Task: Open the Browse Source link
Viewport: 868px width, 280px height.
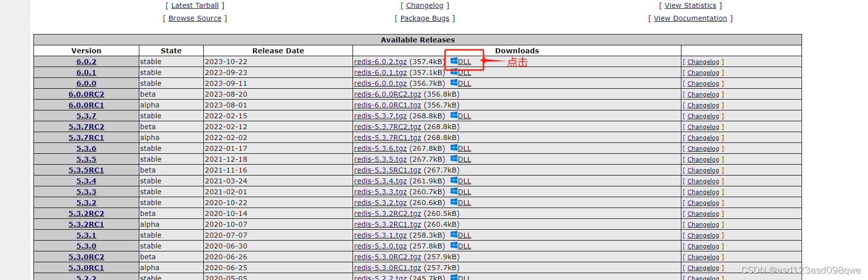Action: tap(195, 18)
